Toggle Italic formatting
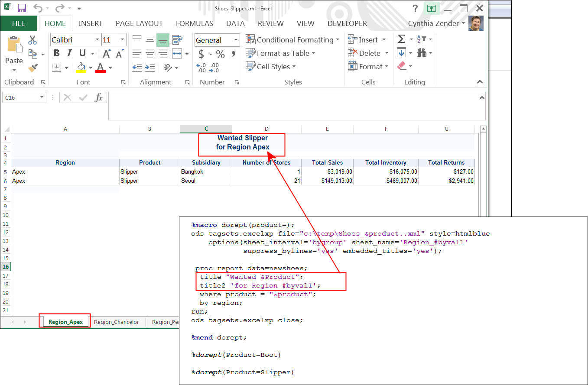 pos(68,54)
